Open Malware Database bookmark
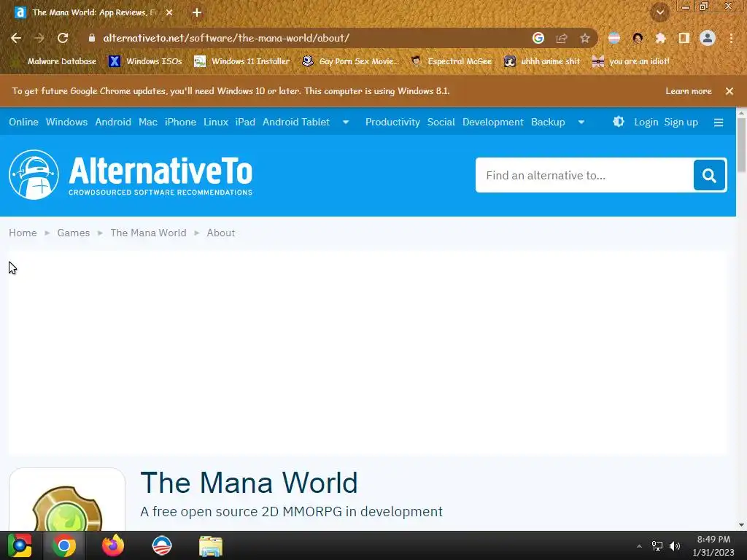747x560 pixels. [55, 61]
